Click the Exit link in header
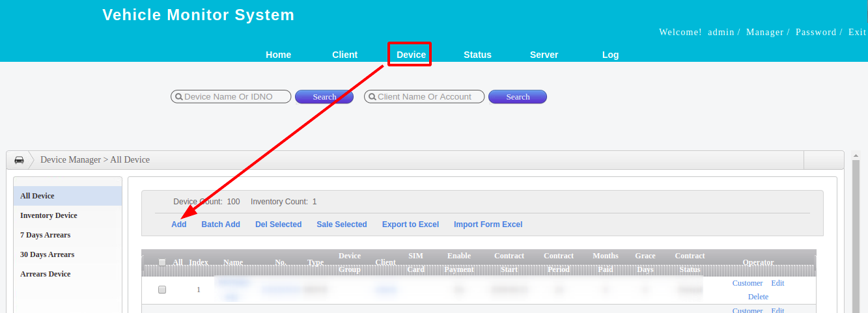The width and height of the screenshot is (868, 313). click(x=857, y=32)
